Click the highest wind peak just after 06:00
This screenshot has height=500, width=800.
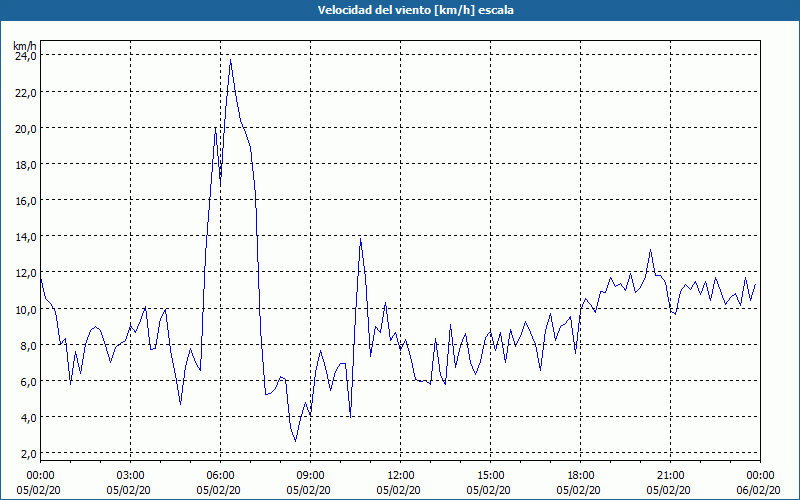231,60
